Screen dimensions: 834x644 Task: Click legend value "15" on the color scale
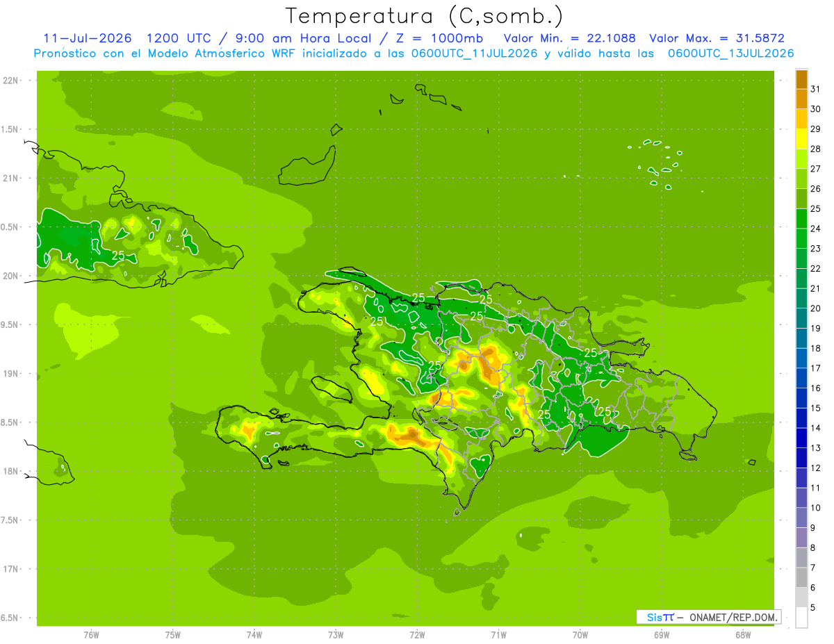click(x=816, y=408)
